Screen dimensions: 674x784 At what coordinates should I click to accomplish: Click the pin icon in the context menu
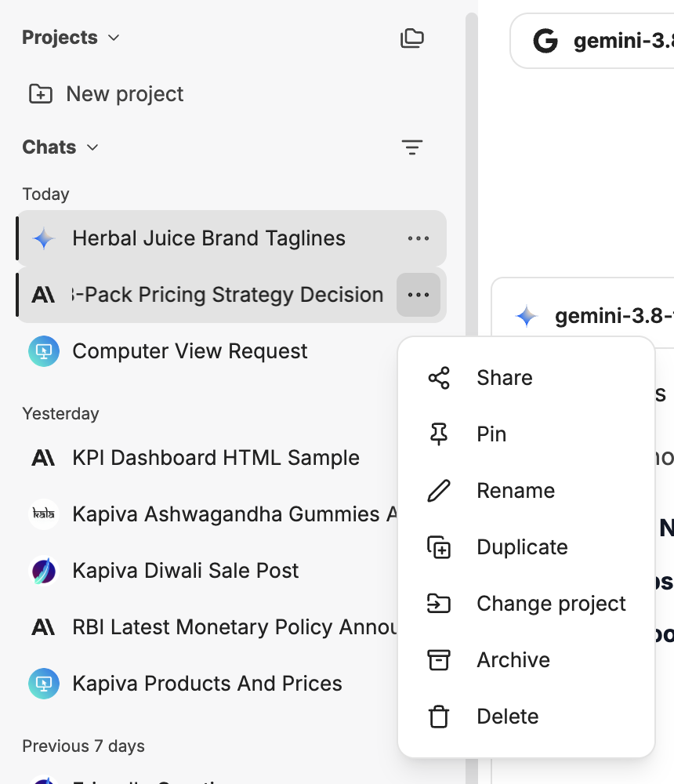coord(439,434)
